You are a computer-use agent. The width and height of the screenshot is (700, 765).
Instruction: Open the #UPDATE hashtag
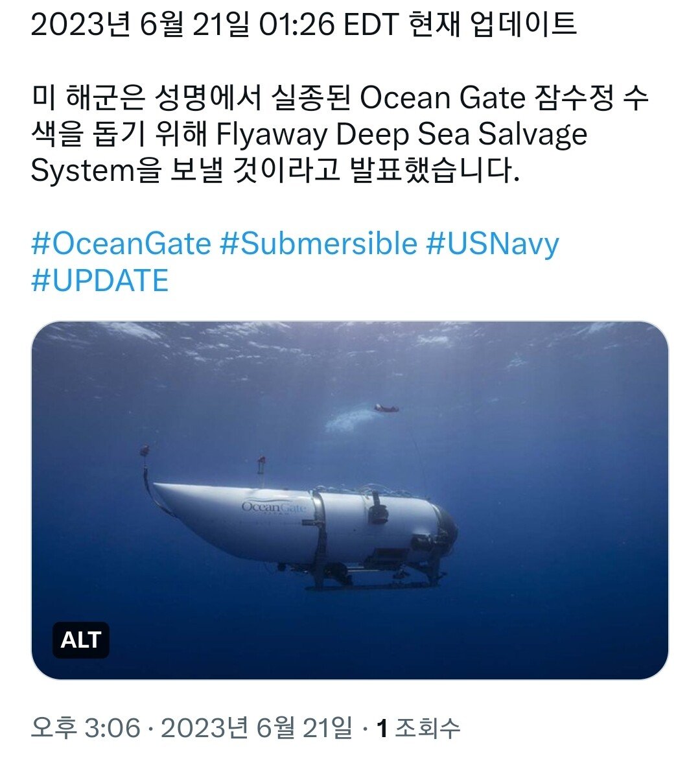coord(100,281)
